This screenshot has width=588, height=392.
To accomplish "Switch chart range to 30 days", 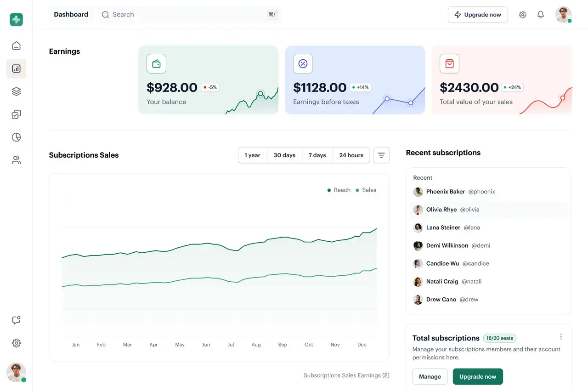I will coord(284,155).
